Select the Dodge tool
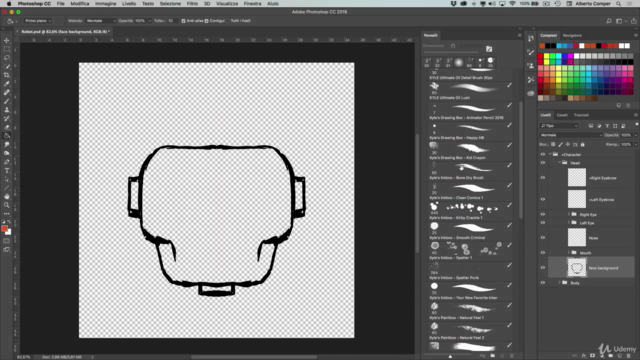The width and height of the screenshot is (640, 360). [x=7, y=153]
